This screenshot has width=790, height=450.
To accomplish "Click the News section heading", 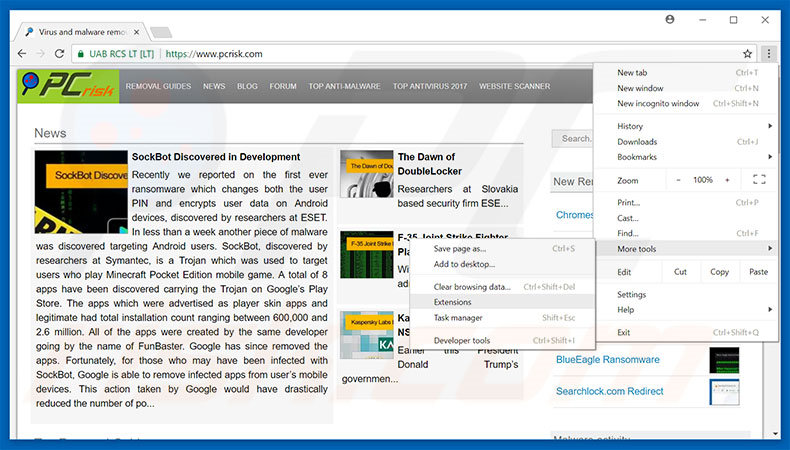I will tap(50, 133).
